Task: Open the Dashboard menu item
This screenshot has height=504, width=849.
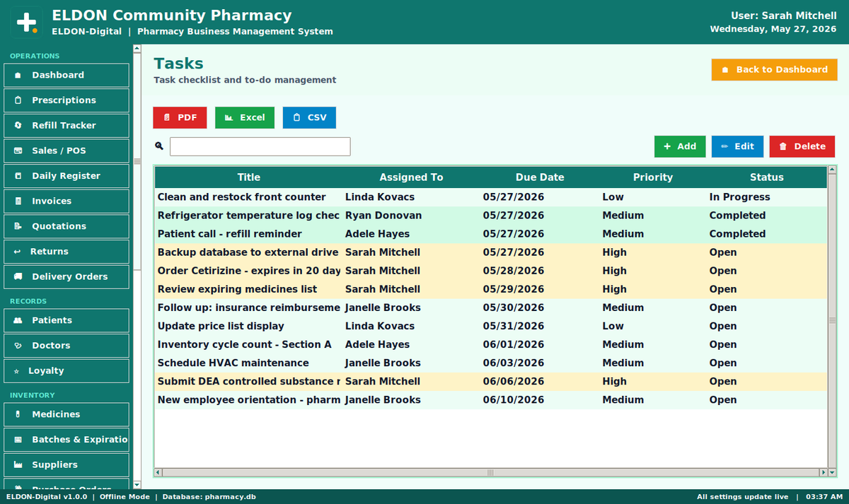Action: click(x=67, y=75)
